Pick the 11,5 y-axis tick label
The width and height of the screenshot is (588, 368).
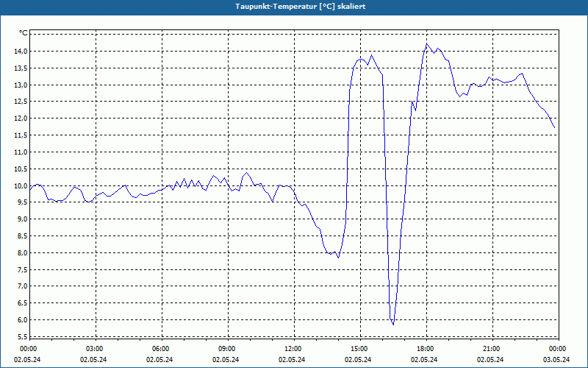pyautogui.click(x=22, y=135)
